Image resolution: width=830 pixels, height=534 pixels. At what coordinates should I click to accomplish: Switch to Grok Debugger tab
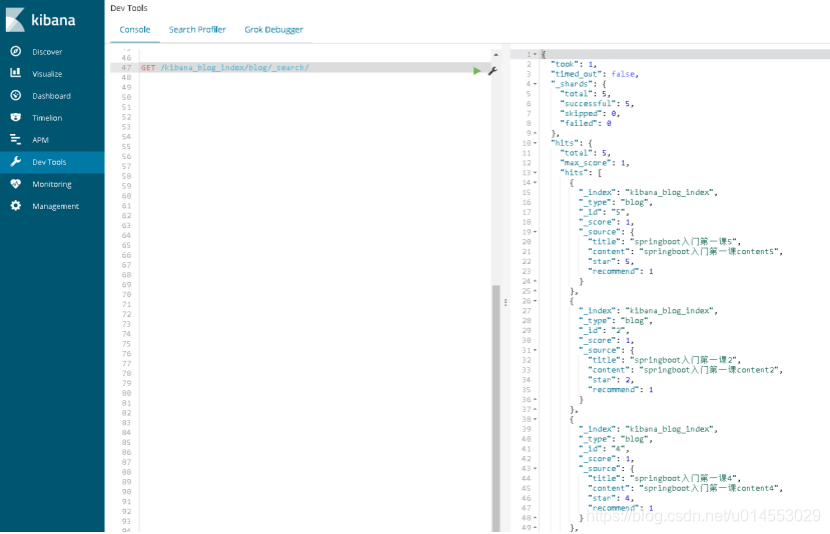[274, 30]
